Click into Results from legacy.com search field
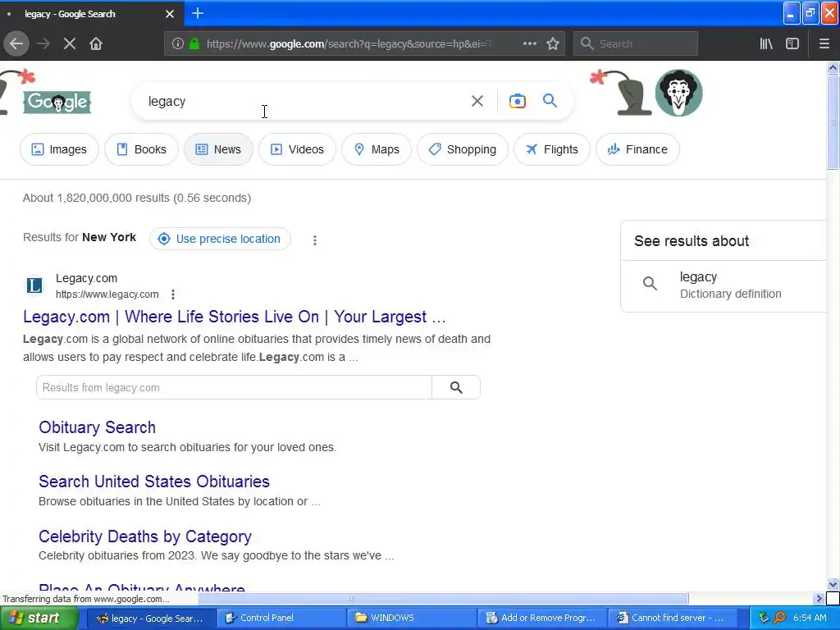The image size is (840, 630). 234,387
